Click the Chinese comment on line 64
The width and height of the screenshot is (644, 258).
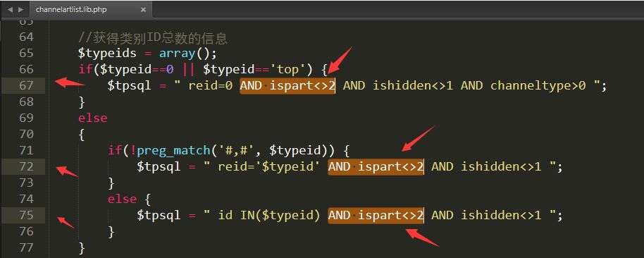click(x=153, y=38)
